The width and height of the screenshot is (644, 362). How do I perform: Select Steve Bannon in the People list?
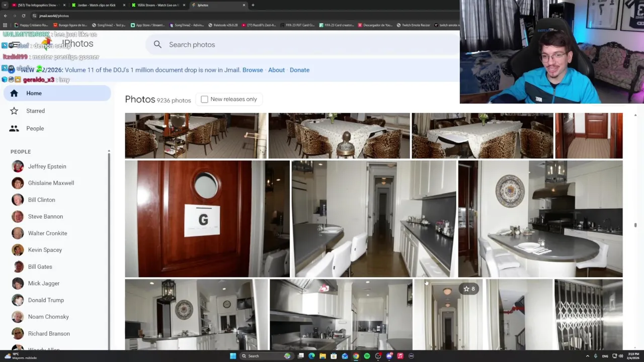pos(45,216)
